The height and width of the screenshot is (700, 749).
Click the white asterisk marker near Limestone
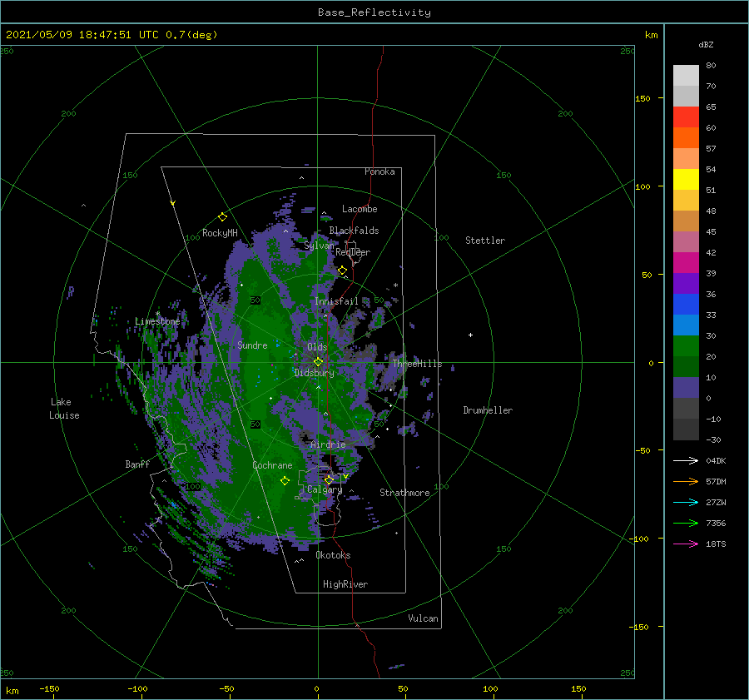pos(157,314)
